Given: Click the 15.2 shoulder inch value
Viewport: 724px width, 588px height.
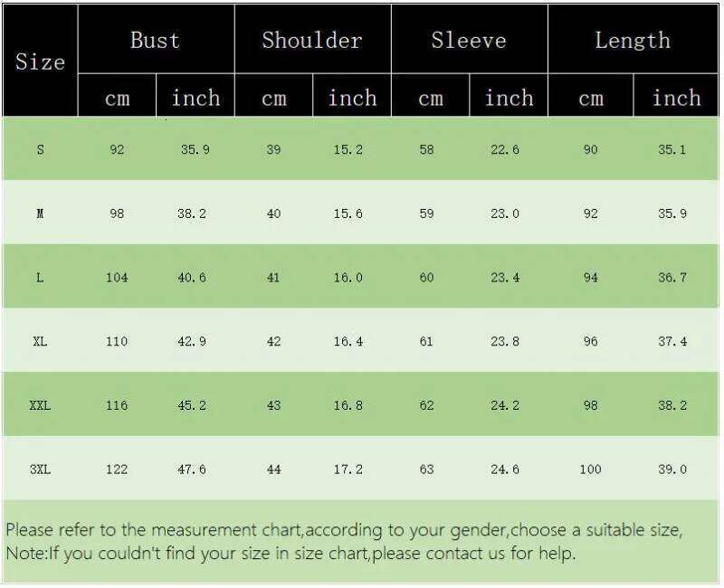Looking at the screenshot, I should 348,149.
